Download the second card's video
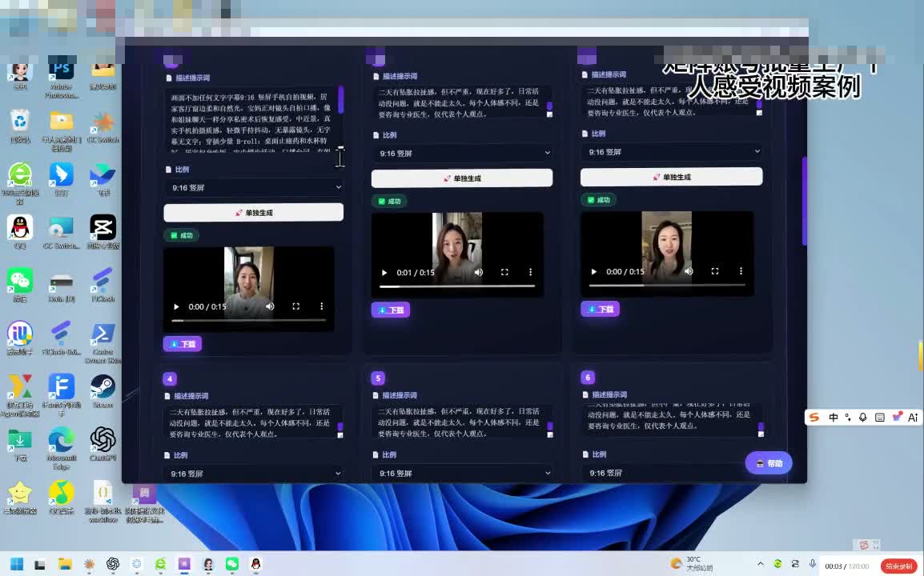This screenshot has height=576, width=924. click(390, 310)
